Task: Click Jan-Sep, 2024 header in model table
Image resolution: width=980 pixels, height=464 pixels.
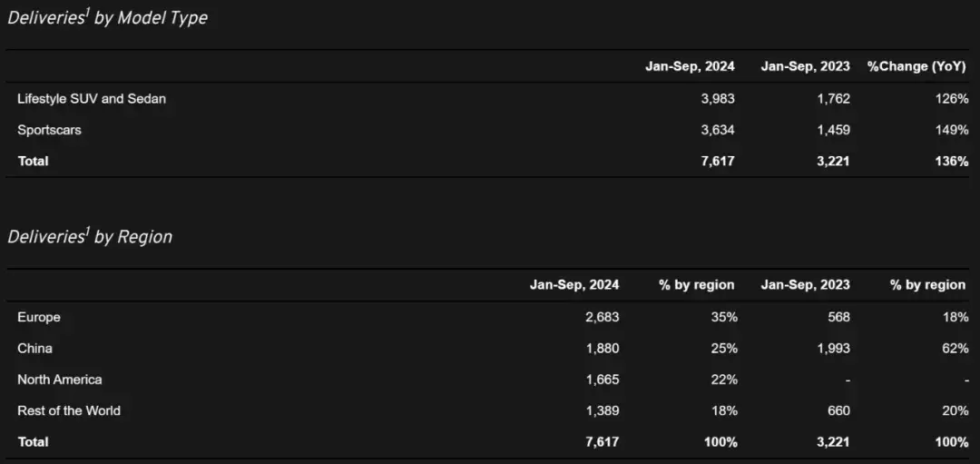Action: [690, 66]
